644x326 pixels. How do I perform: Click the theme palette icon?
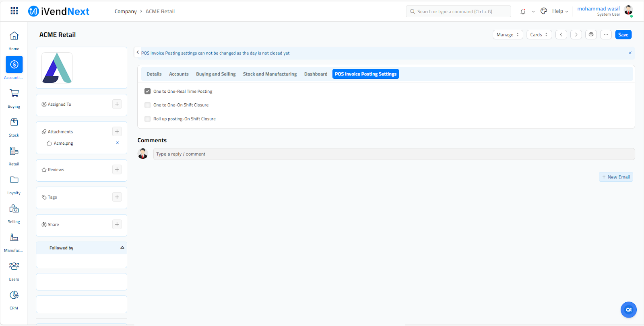[x=544, y=11]
